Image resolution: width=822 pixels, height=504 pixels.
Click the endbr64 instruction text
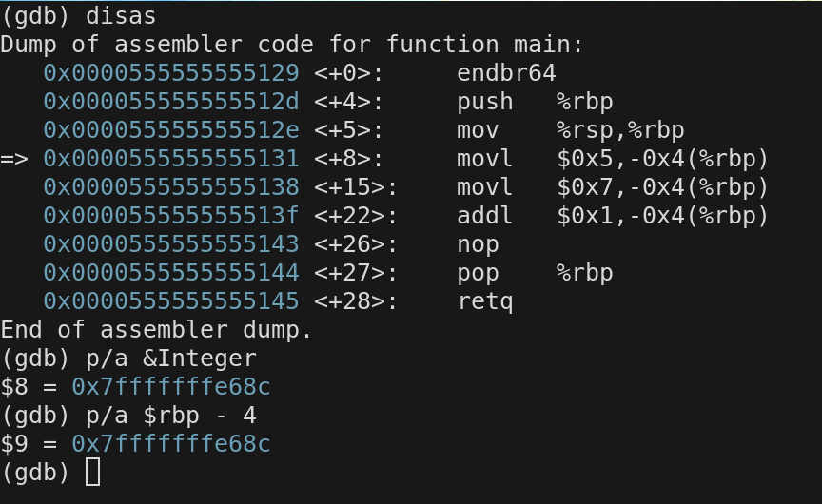tap(506, 73)
